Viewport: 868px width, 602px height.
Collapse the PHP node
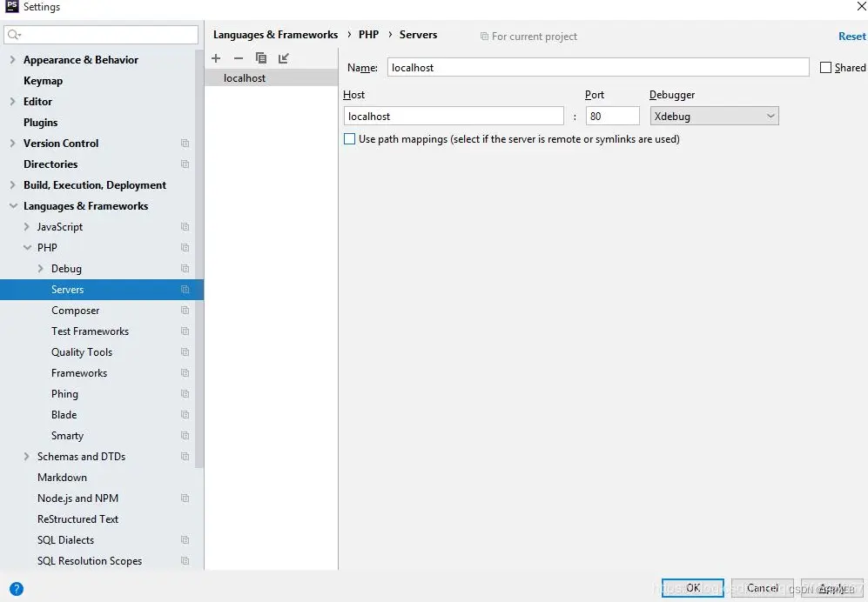pos(27,248)
